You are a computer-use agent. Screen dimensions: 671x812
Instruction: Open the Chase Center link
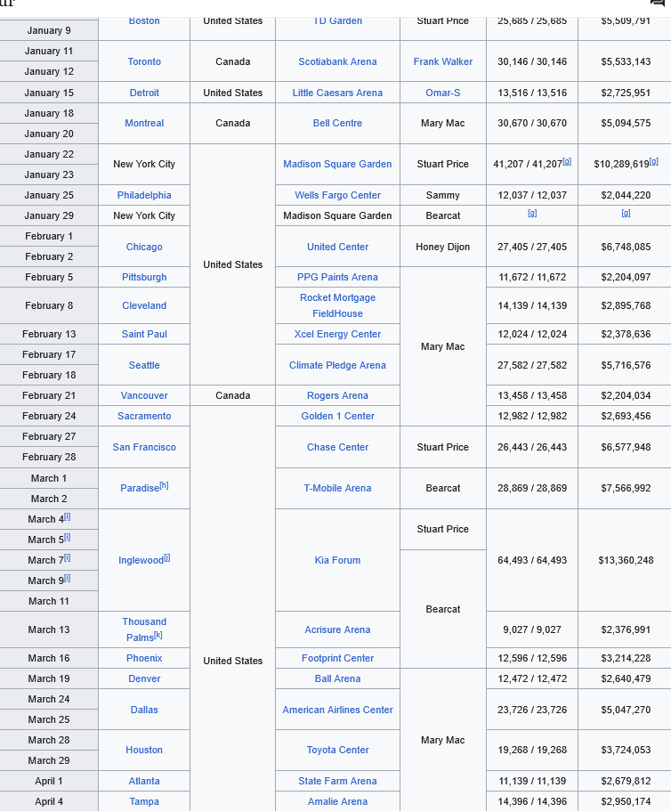coord(337,447)
